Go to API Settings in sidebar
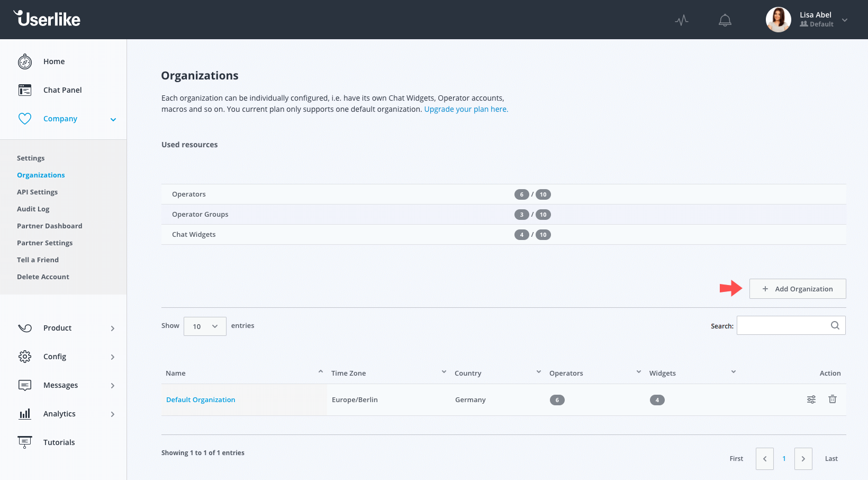 37,192
